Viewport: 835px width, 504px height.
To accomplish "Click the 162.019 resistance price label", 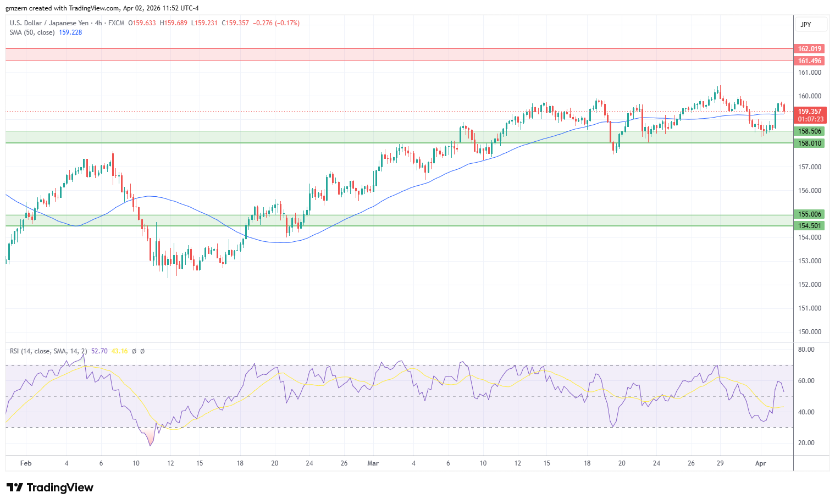I will (809, 49).
